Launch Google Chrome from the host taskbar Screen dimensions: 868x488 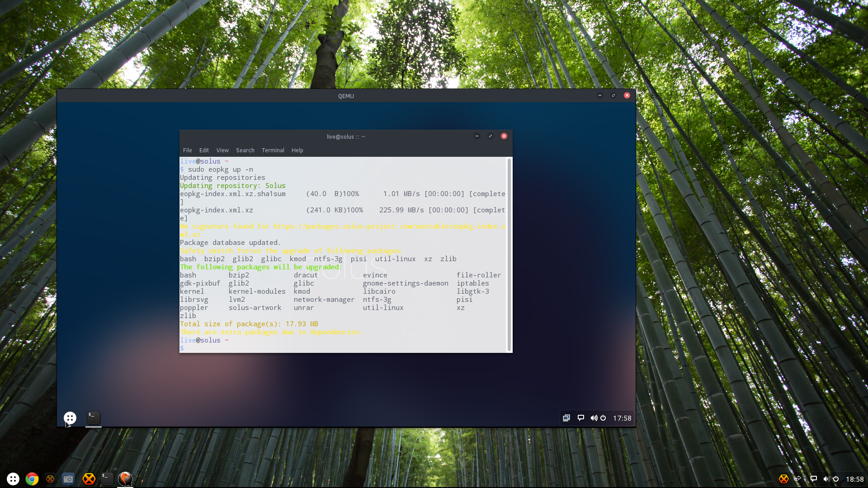[32, 479]
